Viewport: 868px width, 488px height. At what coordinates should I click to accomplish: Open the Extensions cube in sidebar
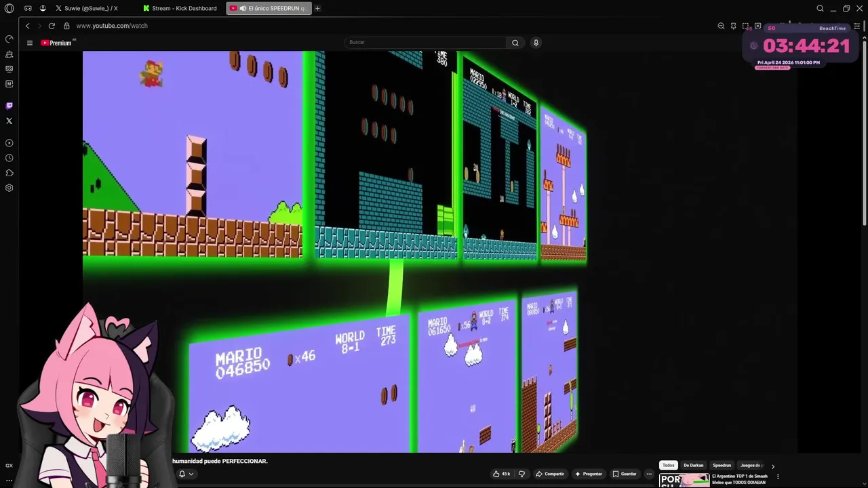click(9, 173)
